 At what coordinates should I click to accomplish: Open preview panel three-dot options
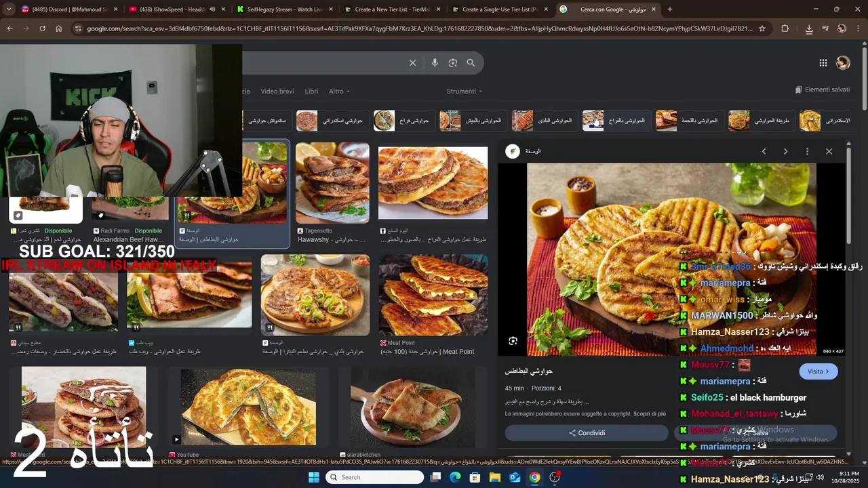click(807, 151)
